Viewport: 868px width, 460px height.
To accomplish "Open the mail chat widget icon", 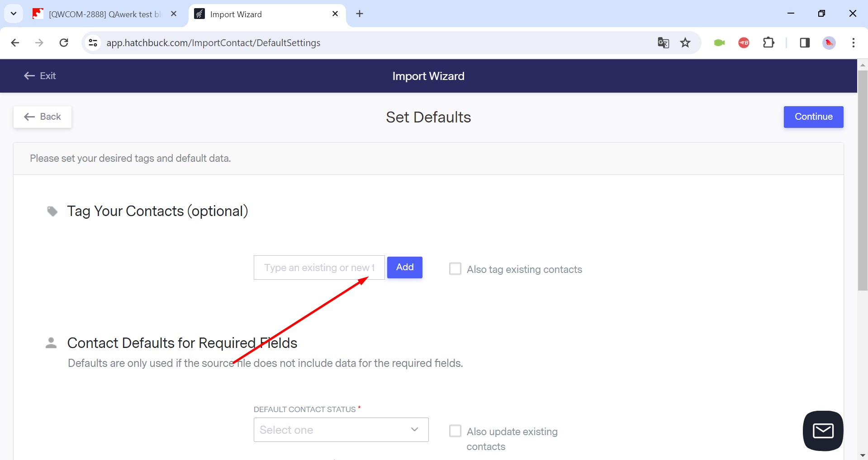I will pyautogui.click(x=823, y=431).
